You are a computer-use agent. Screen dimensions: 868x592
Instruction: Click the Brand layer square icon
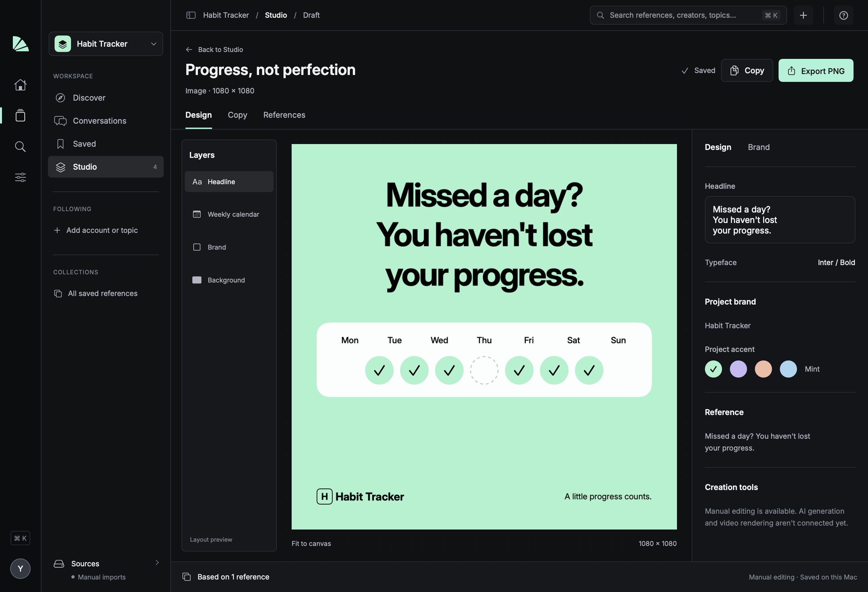click(197, 247)
